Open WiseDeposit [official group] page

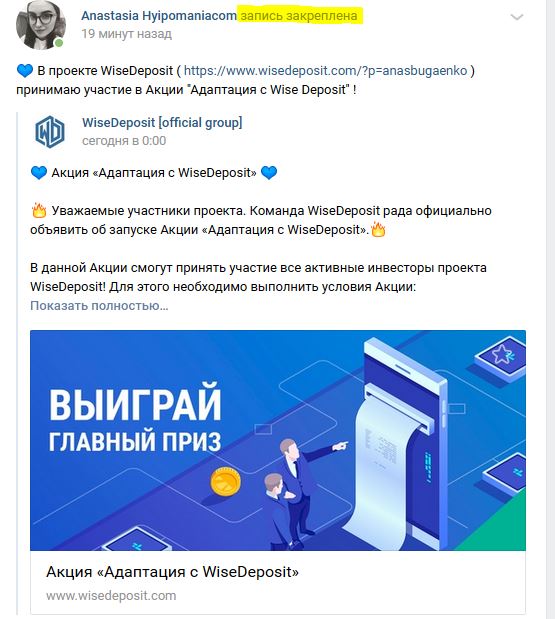point(162,122)
